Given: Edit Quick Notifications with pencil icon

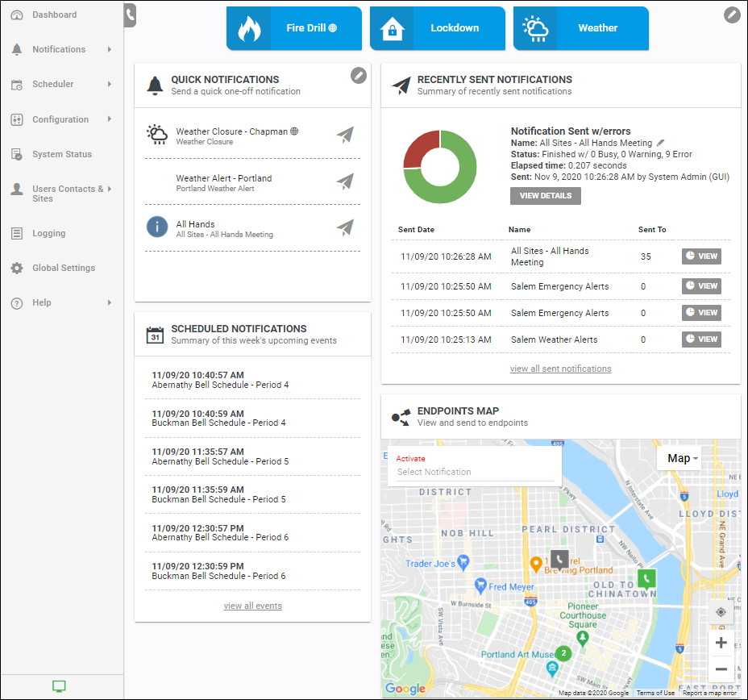Looking at the screenshot, I should coord(359,75).
